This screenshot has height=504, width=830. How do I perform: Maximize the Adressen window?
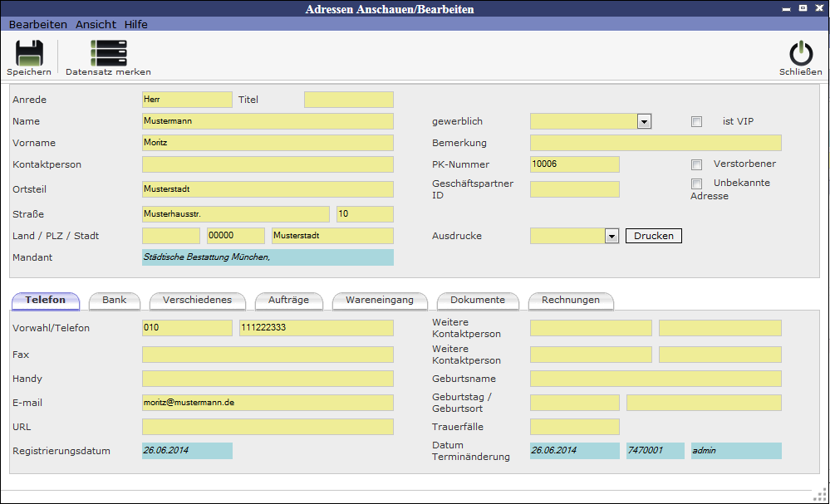pos(803,8)
